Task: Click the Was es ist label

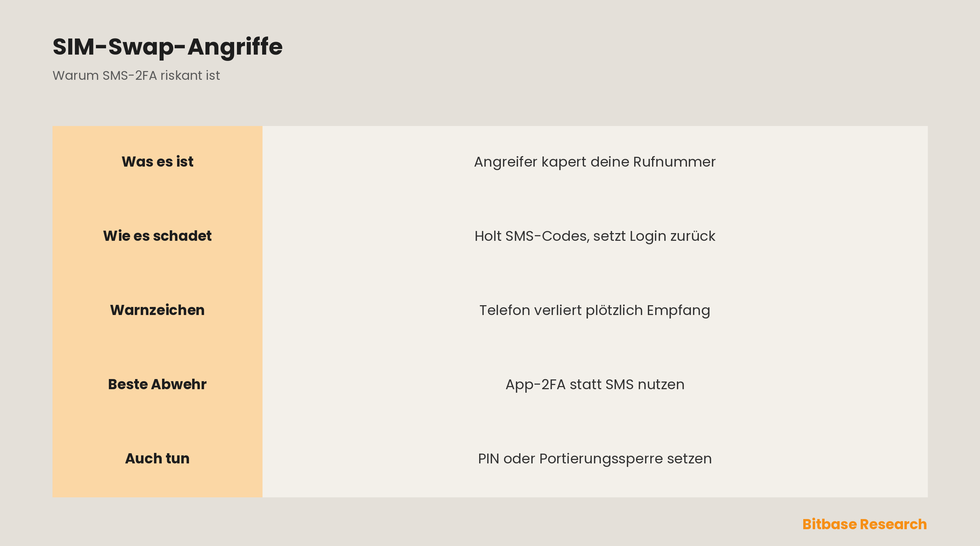Action: (x=157, y=162)
